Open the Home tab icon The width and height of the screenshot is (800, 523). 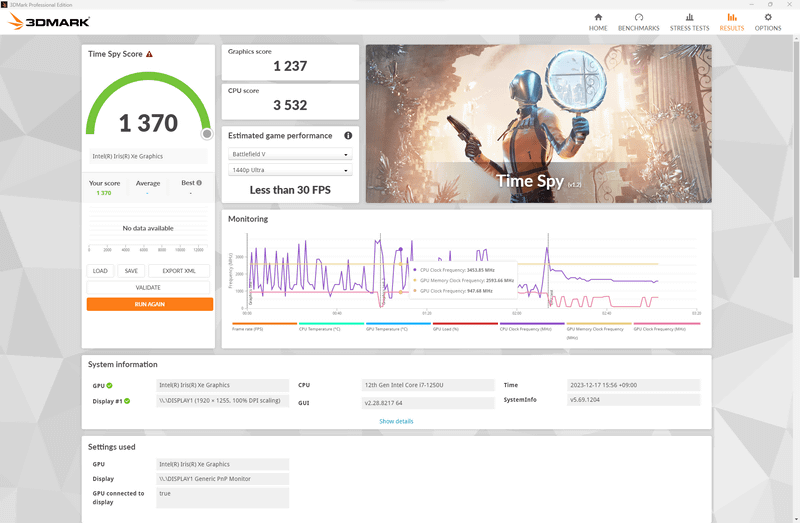598,22
